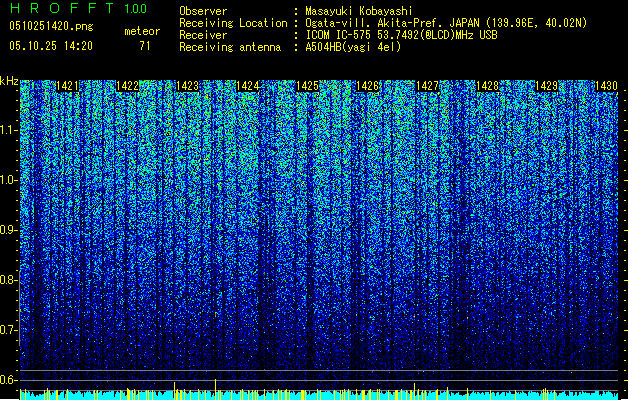Click the 1.0 frequency axis label
The height and width of the screenshot is (400, 629).
[9, 180]
